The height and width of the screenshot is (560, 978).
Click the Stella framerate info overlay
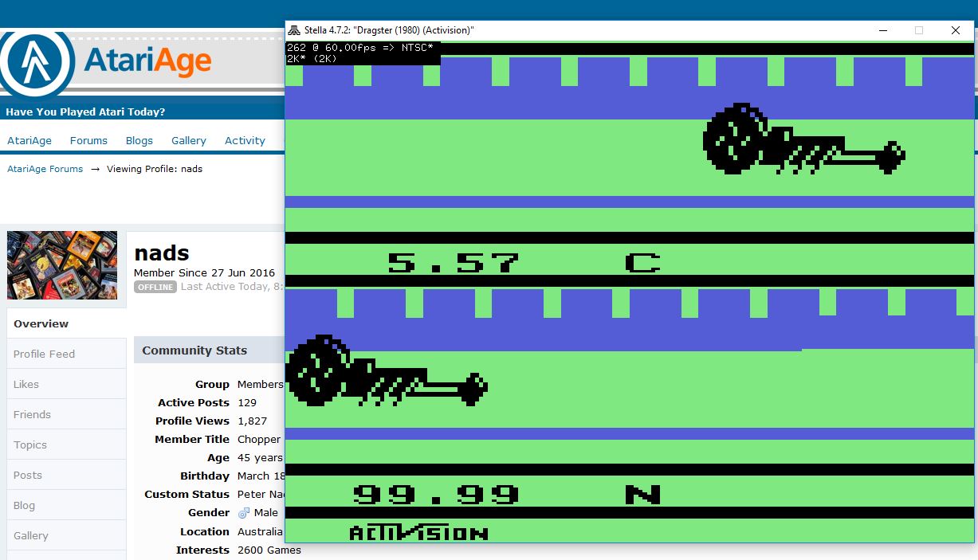click(x=363, y=53)
